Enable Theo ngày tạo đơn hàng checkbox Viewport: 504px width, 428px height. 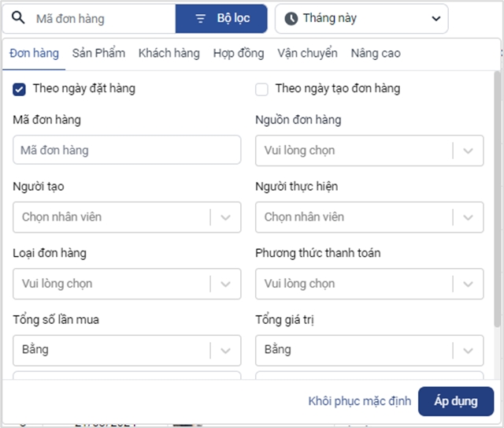click(261, 89)
